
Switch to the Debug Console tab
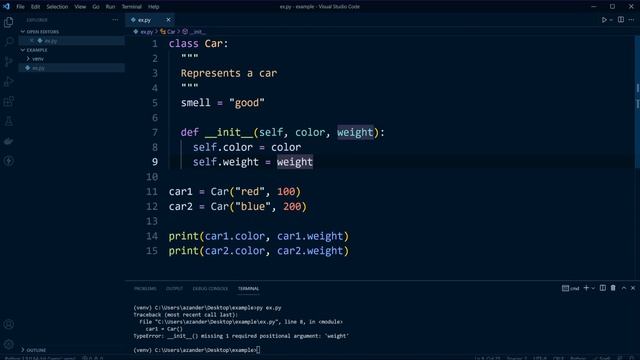pos(210,289)
